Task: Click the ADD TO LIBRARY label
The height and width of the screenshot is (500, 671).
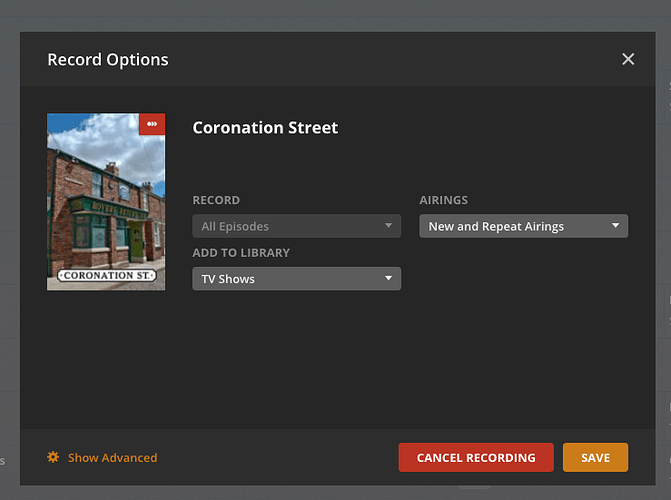Action: 241,253
